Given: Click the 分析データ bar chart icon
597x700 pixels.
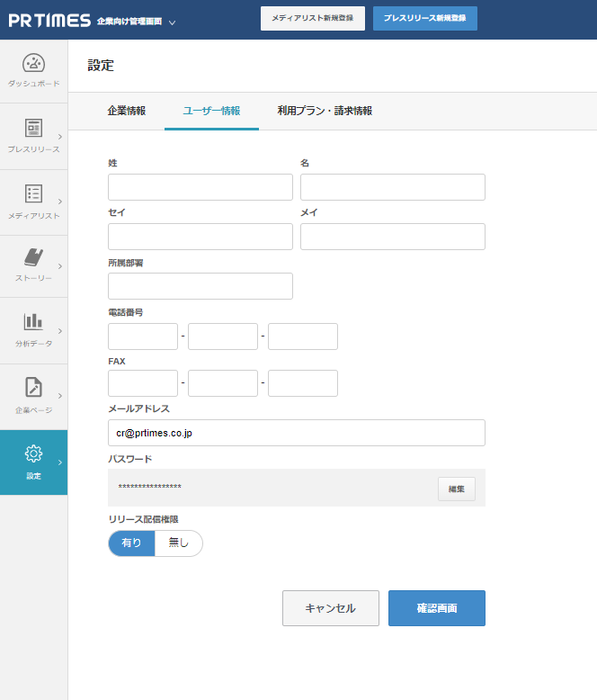Looking at the screenshot, I should [33, 321].
